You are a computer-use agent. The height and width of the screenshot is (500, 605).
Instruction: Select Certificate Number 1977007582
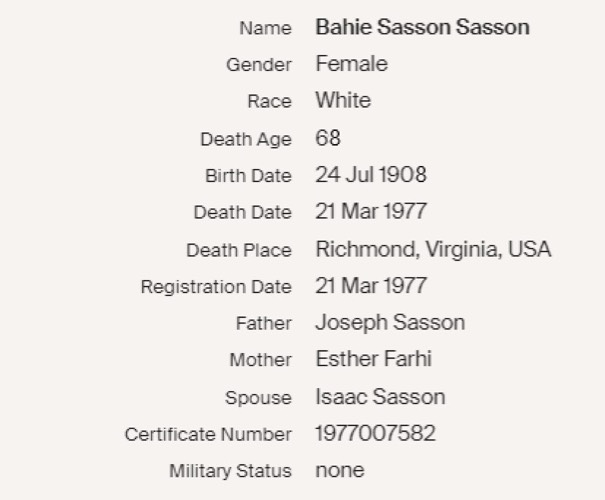375,433
